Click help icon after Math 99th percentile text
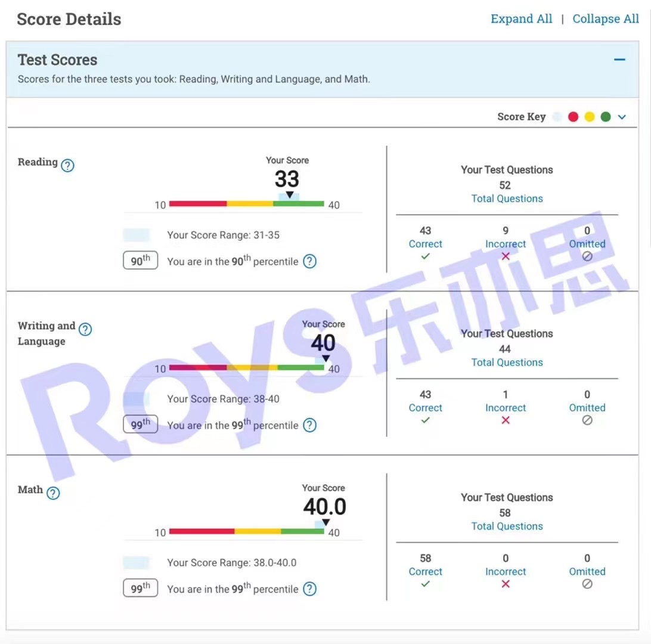This screenshot has height=644, width=651. point(309,589)
